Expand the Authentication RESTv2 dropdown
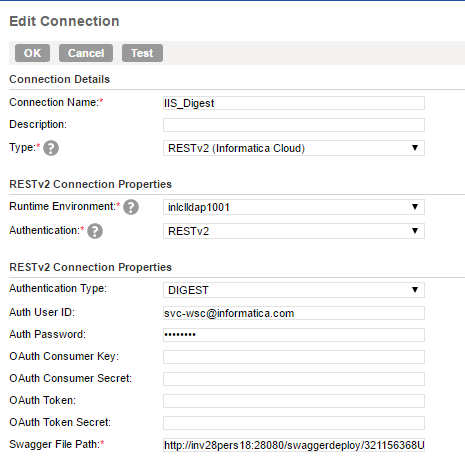This screenshot has width=465, height=459. click(294, 231)
